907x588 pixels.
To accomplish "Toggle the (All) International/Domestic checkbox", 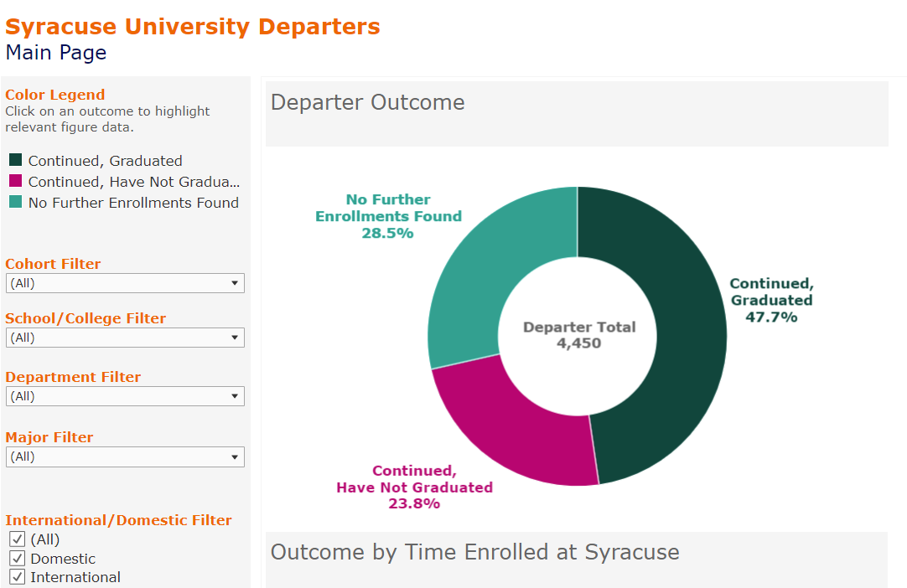I will (17, 539).
